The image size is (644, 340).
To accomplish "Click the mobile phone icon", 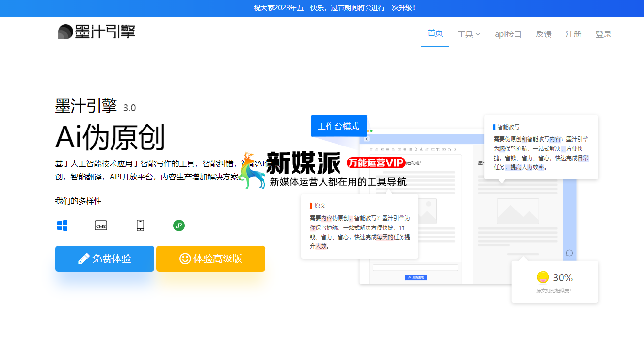I will coord(140,226).
